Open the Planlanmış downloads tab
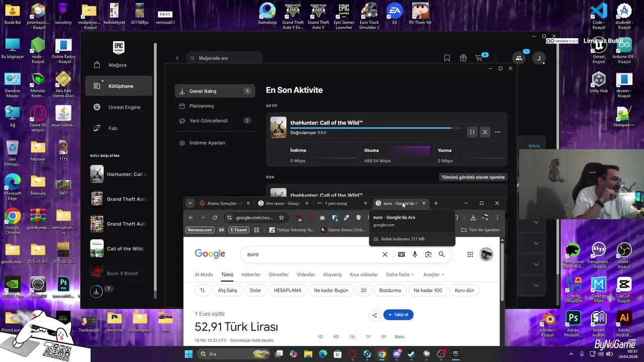Screen dimensions: 644x362 pos(215,106)
